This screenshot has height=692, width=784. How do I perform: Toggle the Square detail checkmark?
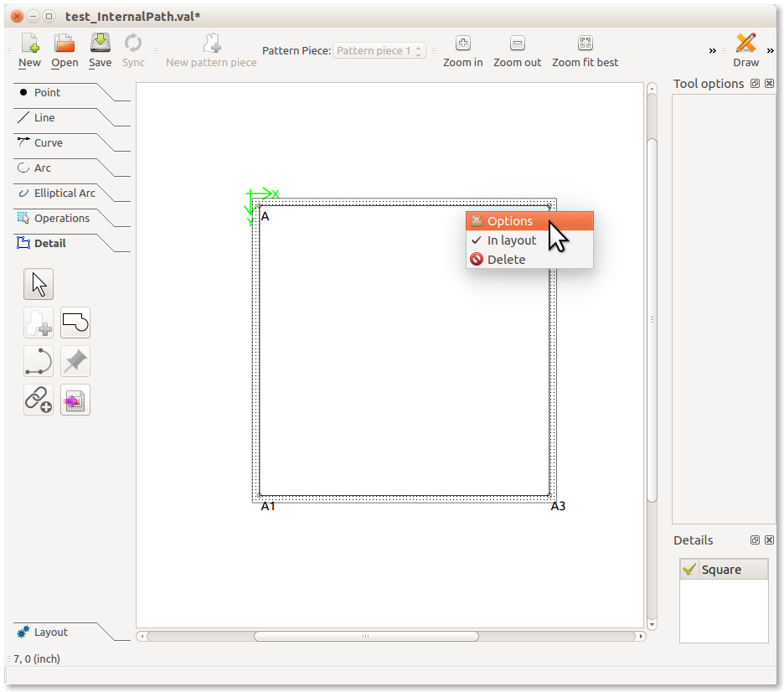tap(689, 569)
